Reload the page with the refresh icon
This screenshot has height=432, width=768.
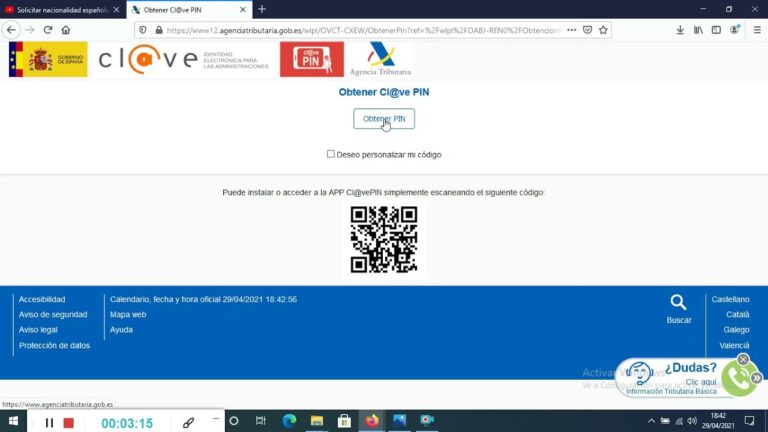[48, 30]
